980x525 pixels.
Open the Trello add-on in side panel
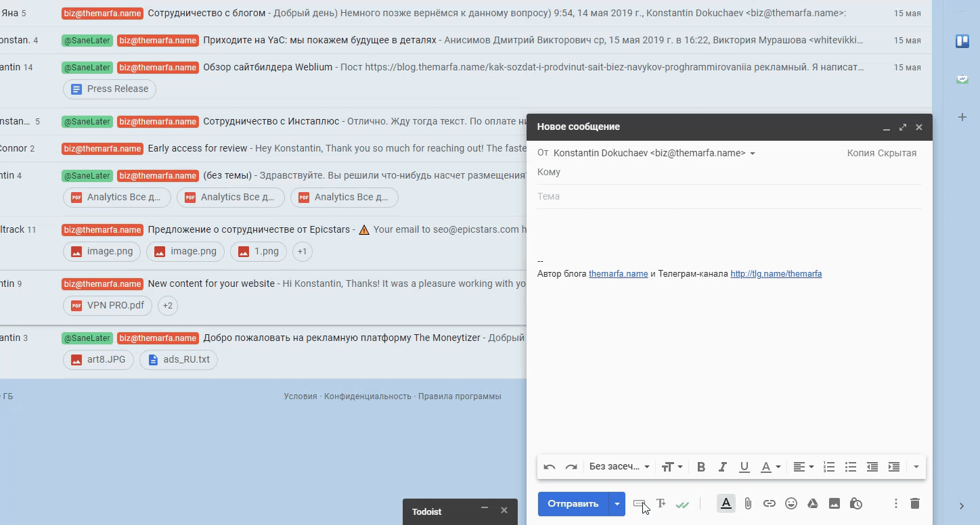tap(962, 41)
